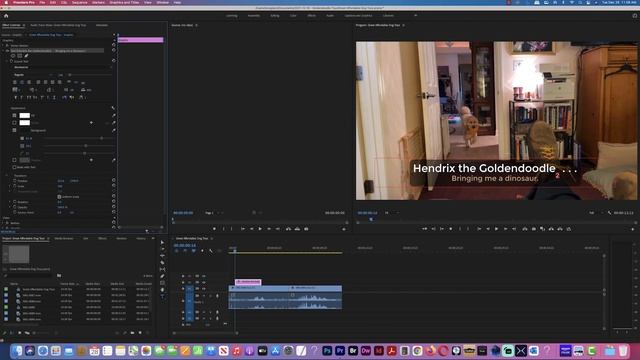Open Program monitor button editor plus

click(x=633, y=229)
